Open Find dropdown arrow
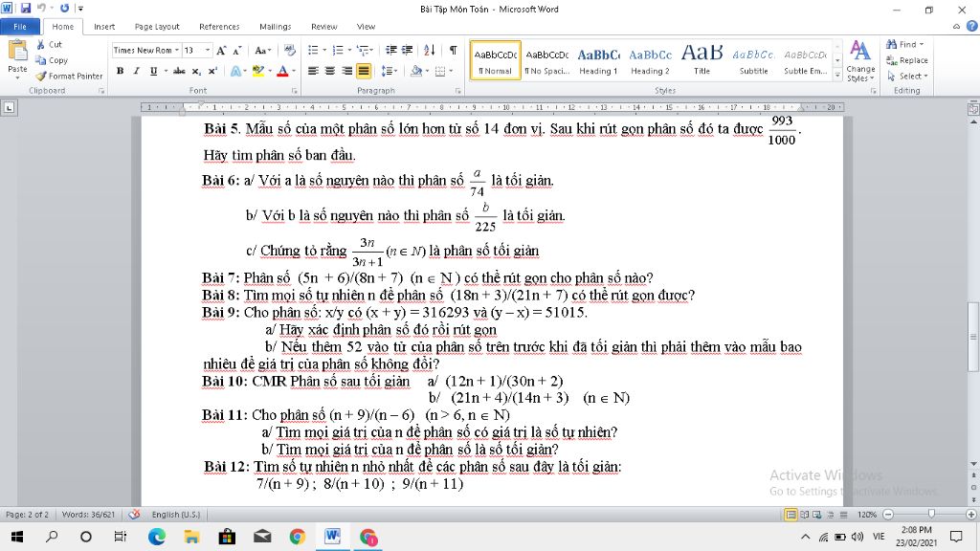The image size is (980, 551). click(x=922, y=44)
